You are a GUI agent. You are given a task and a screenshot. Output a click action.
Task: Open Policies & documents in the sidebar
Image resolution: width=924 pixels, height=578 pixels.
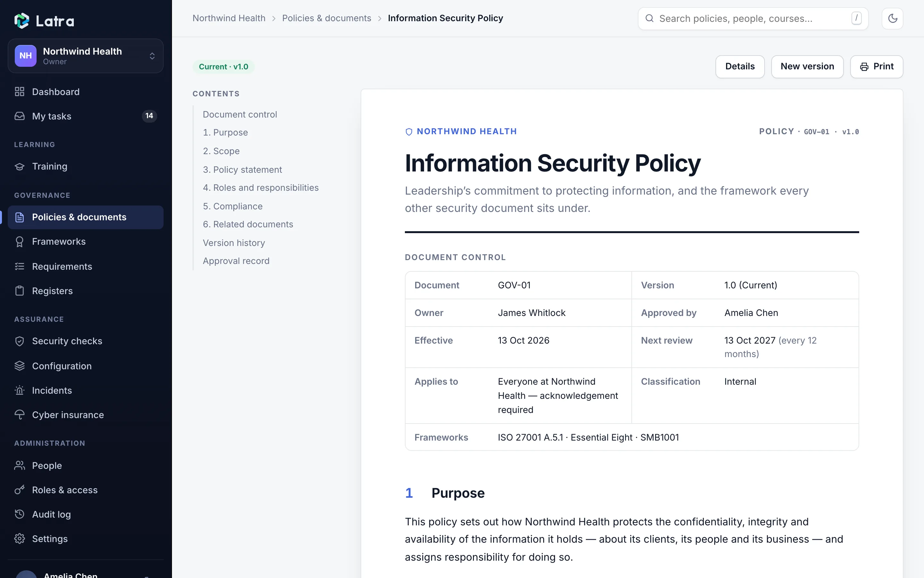point(86,217)
